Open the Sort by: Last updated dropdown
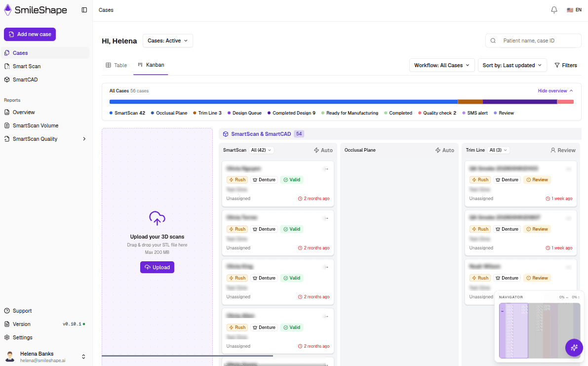588x366 pixels. (512, 65)
